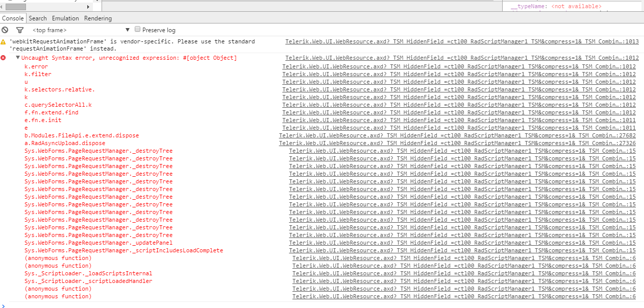644x308 pixels.
Task: Open source link ending in :1013 for warning
Action: pyautogui.click(x=462, y=41)
